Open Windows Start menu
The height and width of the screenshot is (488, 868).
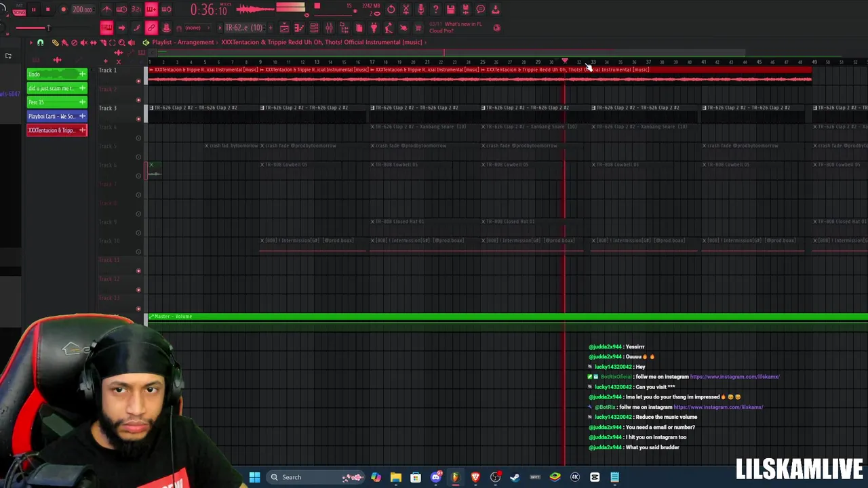coord(255,477)
